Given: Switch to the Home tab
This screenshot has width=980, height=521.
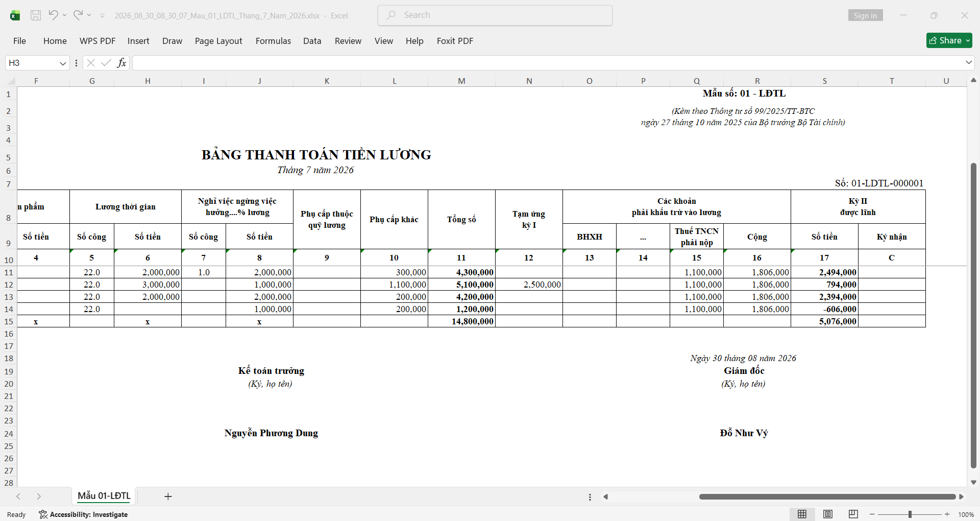Looking at the screenshot, I should [x=55, y=41].
